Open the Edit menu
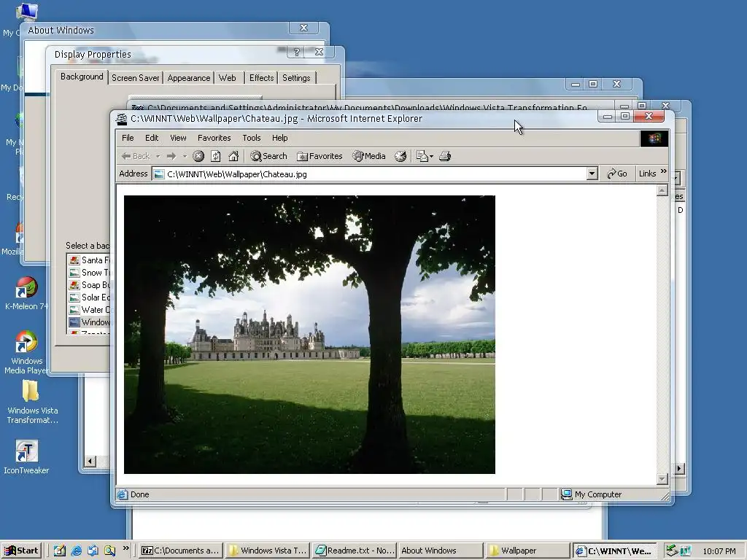This screenshot has height=560, width=747. click(152, 138)
